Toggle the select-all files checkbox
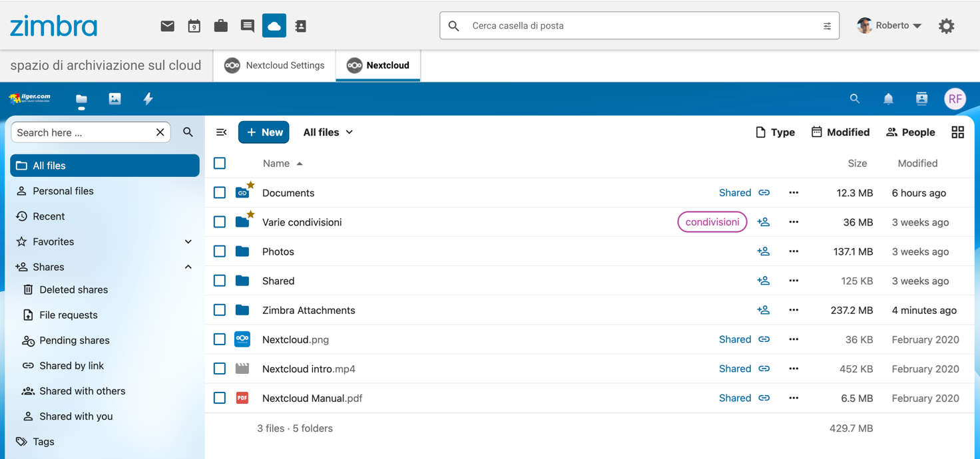Image resolution: width=980 pixels, height=459 pixels. [220, 164]
